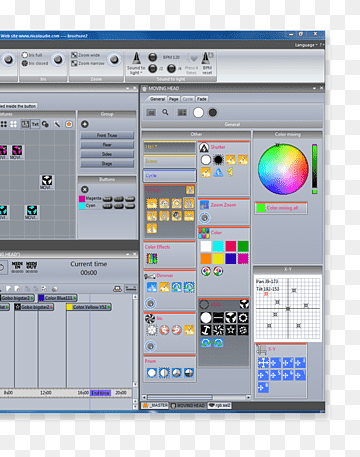Click the first Prism preset icon
Image resolution: width=360 pixels, height=457 pixels.
click(x=152, y=373)
